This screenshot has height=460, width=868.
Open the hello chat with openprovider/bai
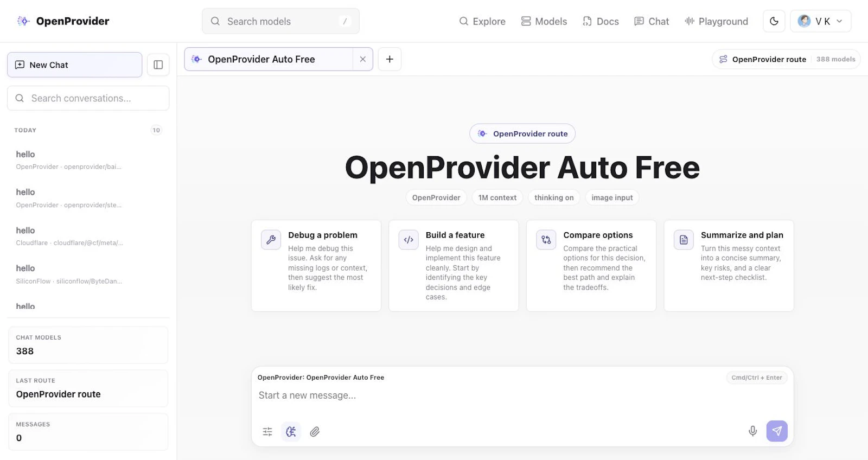pyautogui.click(x=88, y=160)
